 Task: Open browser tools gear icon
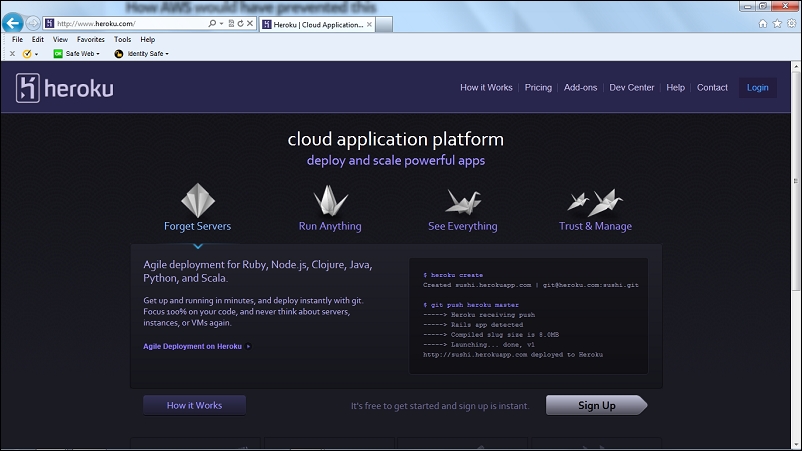[791, 24]
